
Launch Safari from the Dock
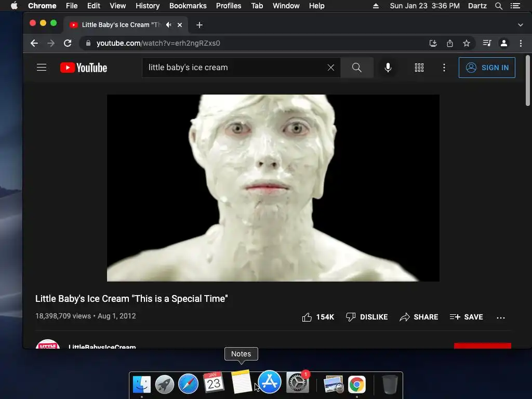pyautogui.click(x=188, y=384)
